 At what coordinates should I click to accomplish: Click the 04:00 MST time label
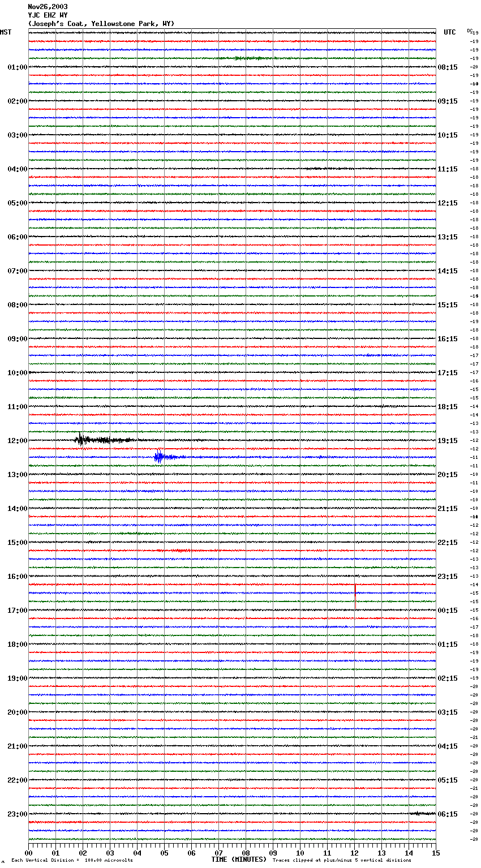pos(18,169)
